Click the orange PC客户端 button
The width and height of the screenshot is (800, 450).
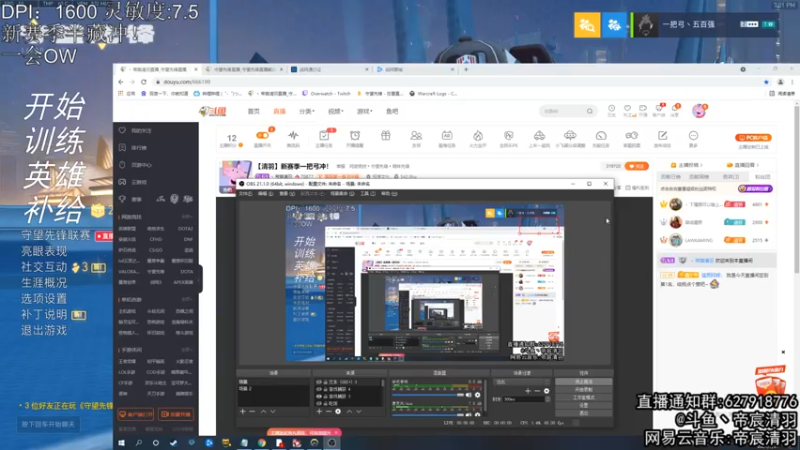click(754, 138)
